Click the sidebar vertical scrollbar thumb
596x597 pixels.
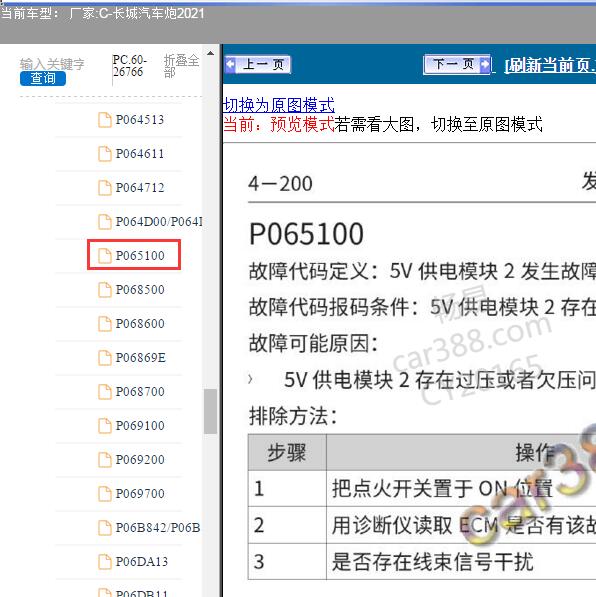210,411
